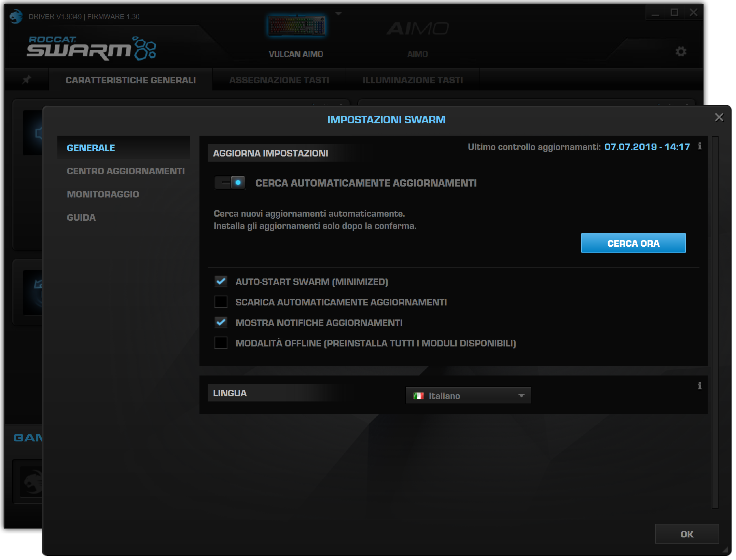Click the last update timestamp 07.07.2019 - 14:17
Viewport: 736px width, 560px height.
point(647,147)
